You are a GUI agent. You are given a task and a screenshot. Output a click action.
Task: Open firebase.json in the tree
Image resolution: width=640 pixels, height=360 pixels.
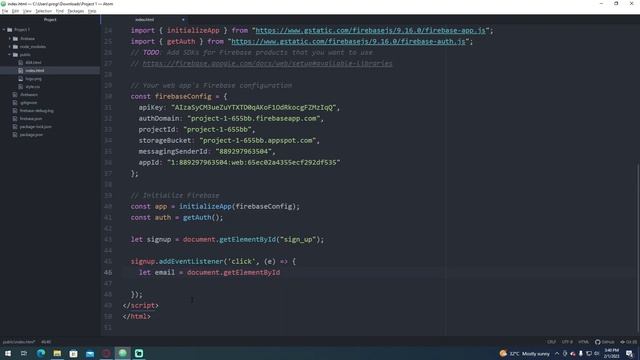(31, 119)
